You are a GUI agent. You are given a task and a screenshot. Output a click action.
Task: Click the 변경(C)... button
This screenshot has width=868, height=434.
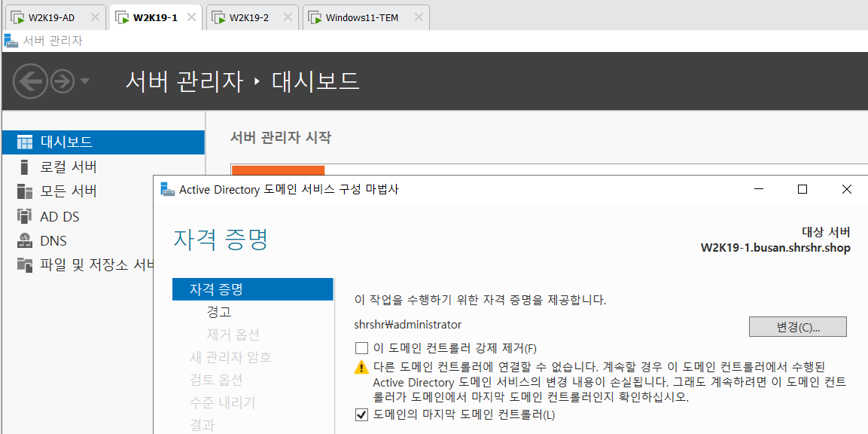pos(798,326)
